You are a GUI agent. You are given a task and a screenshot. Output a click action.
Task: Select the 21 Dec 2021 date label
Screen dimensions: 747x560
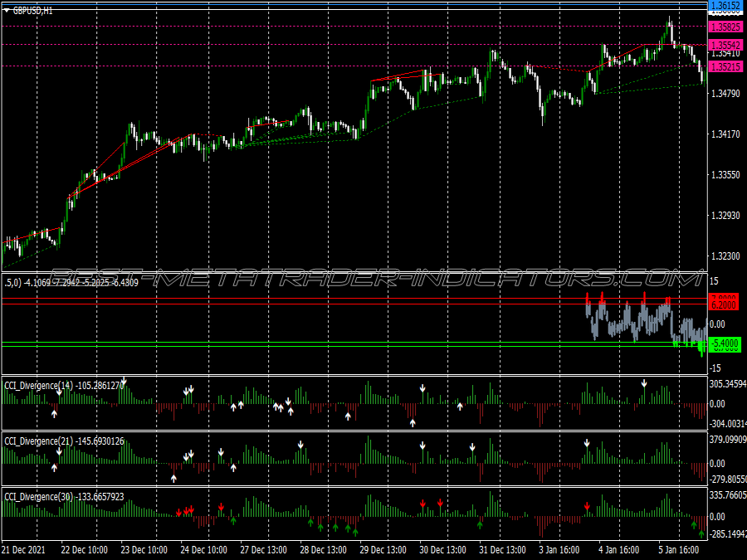pyautogui.click(x=24, y=550)
